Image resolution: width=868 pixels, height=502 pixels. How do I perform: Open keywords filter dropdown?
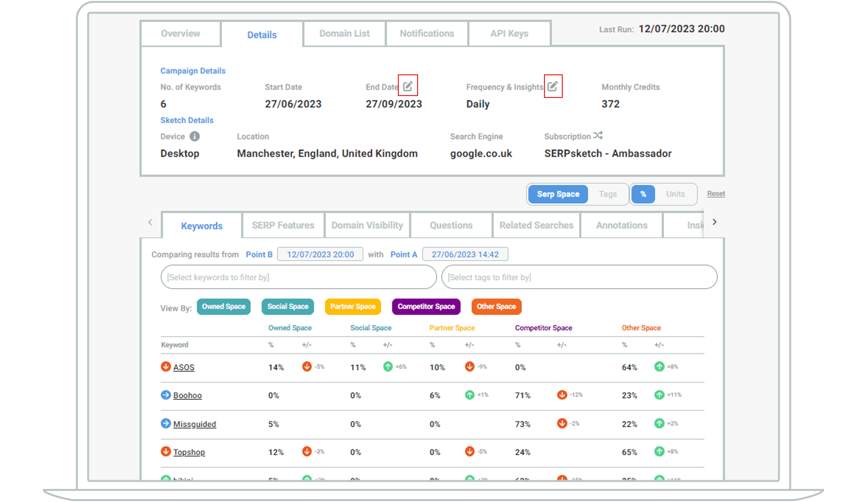(x=298, y=277)
